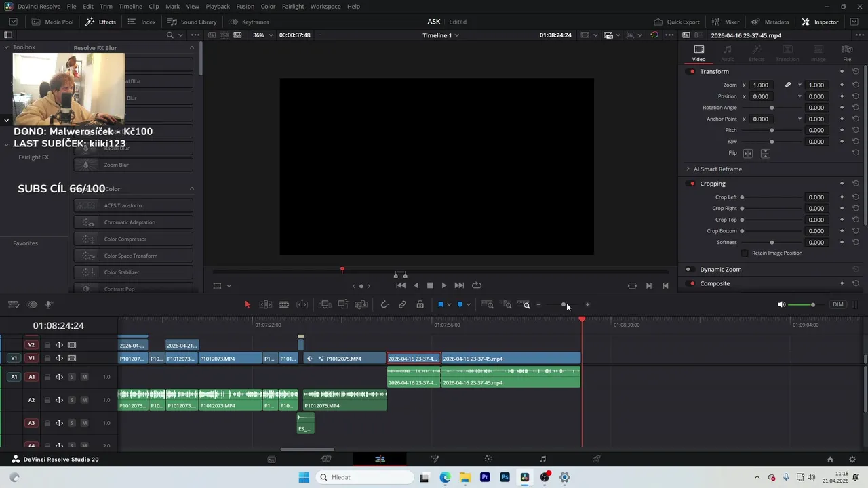Switch to Inspector Audio tab
This screenshot has height=488, width=868.
pos(728,53)
